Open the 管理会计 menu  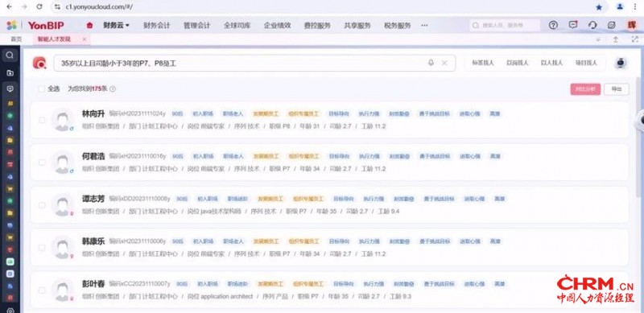[x=196, y=26]
